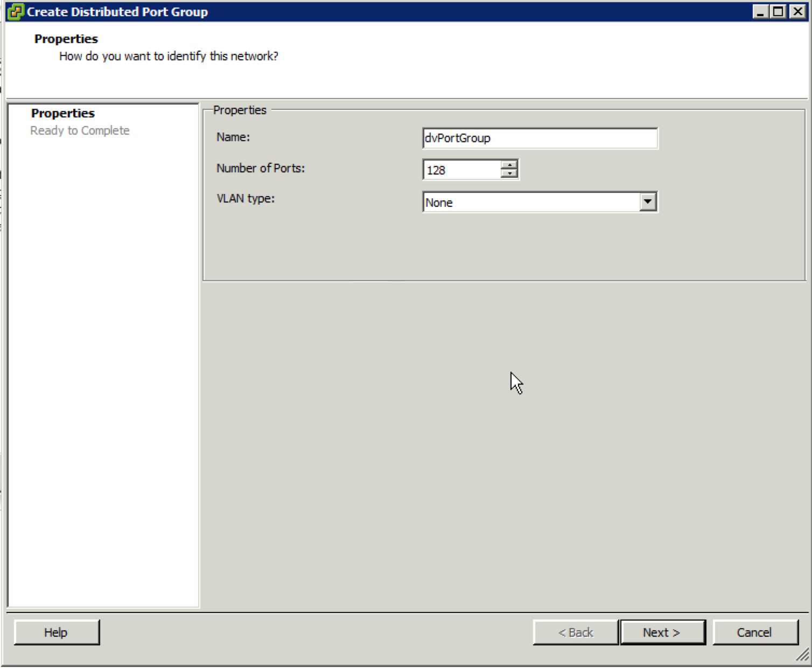The image size is (812, 668).
Task: Click the Number of Ports: label
Action: [x=261, y=169]
